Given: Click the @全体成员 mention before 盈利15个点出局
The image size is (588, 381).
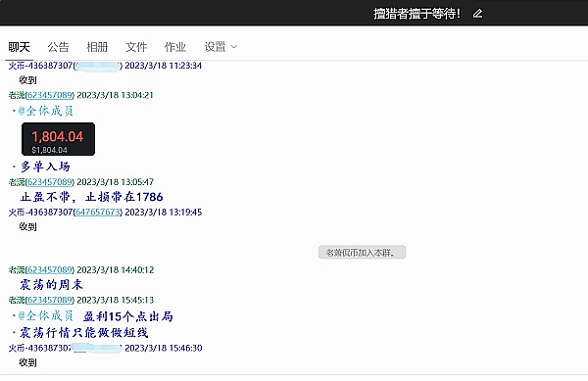Looking at the screenshot, I should [46, 315].
